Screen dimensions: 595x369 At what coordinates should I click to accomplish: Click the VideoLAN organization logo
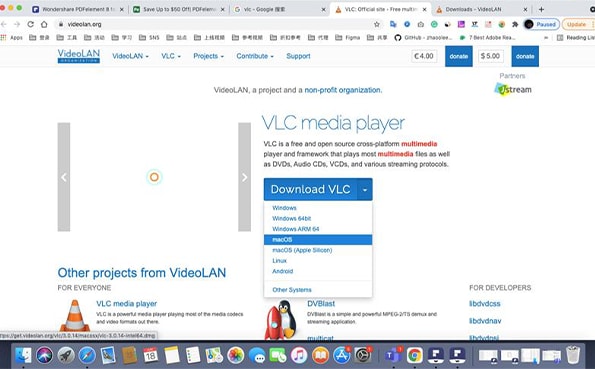pyautogui.click(x=79, y=56)
